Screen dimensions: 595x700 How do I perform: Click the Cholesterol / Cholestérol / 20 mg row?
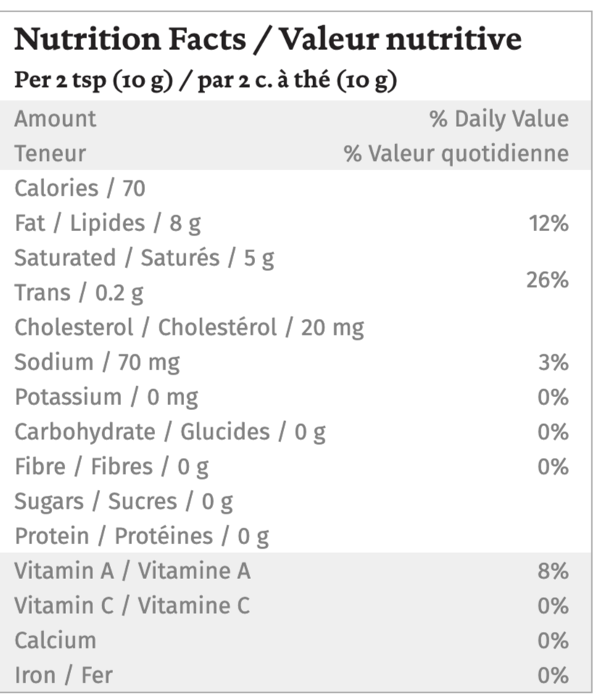click(x=189, y=328)
